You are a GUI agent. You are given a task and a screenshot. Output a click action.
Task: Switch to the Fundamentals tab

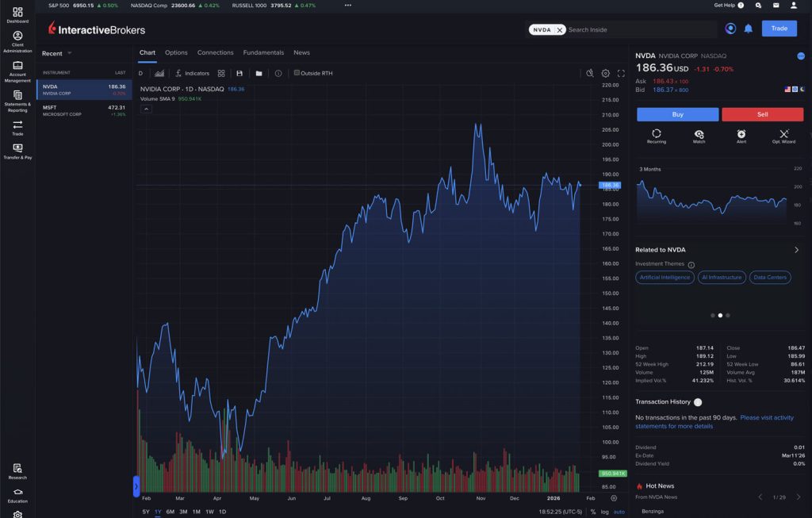pos(263,52)
